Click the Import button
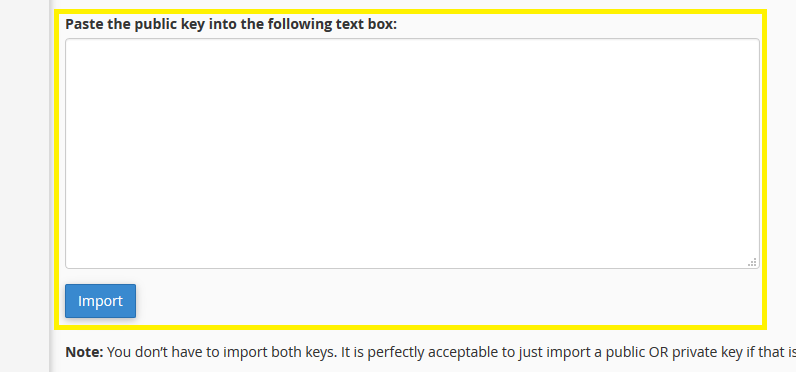Image resolution: width=796 pixels, height=372 pixels. point(100,301)
